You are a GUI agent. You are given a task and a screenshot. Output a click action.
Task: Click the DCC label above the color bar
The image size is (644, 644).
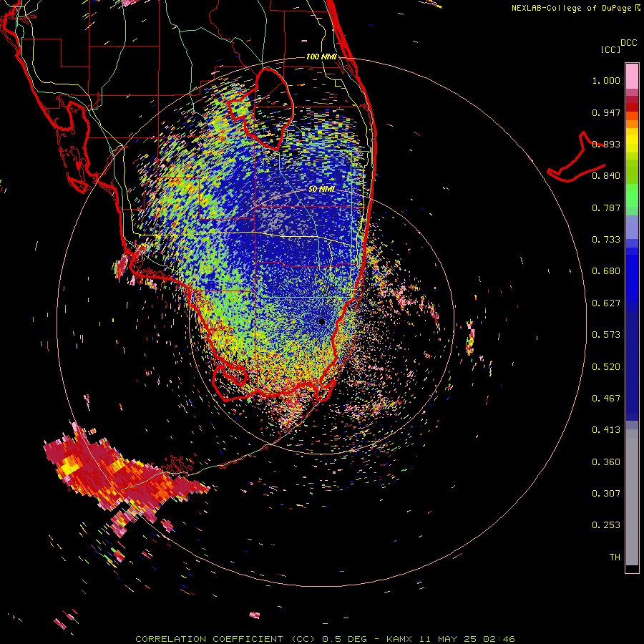(628, 43)
